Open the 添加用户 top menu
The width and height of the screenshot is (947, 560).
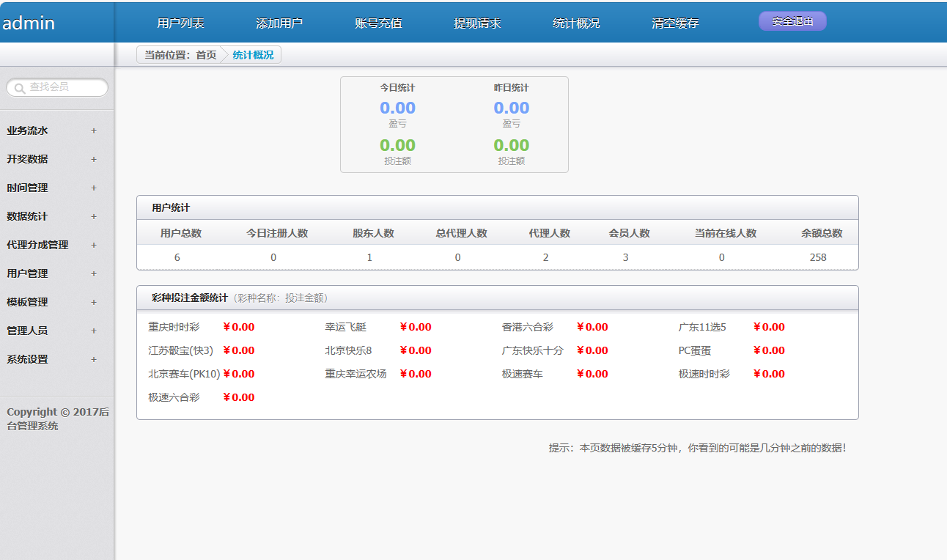279,23
